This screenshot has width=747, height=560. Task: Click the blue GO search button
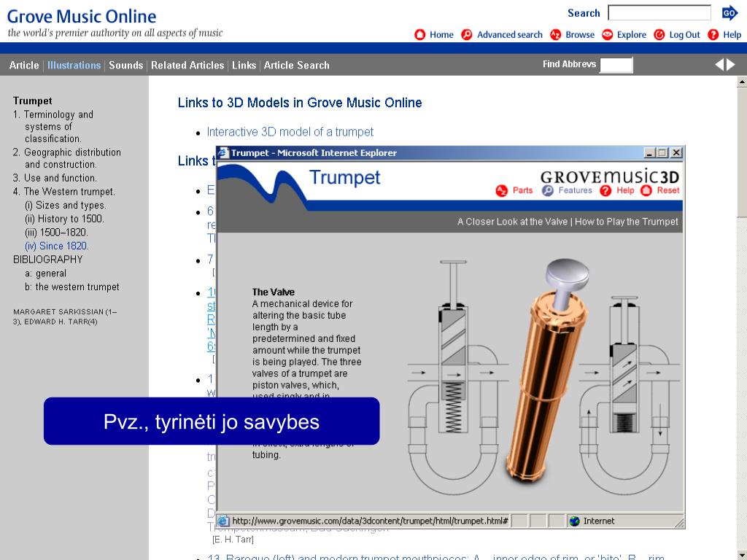click(729, 13)
